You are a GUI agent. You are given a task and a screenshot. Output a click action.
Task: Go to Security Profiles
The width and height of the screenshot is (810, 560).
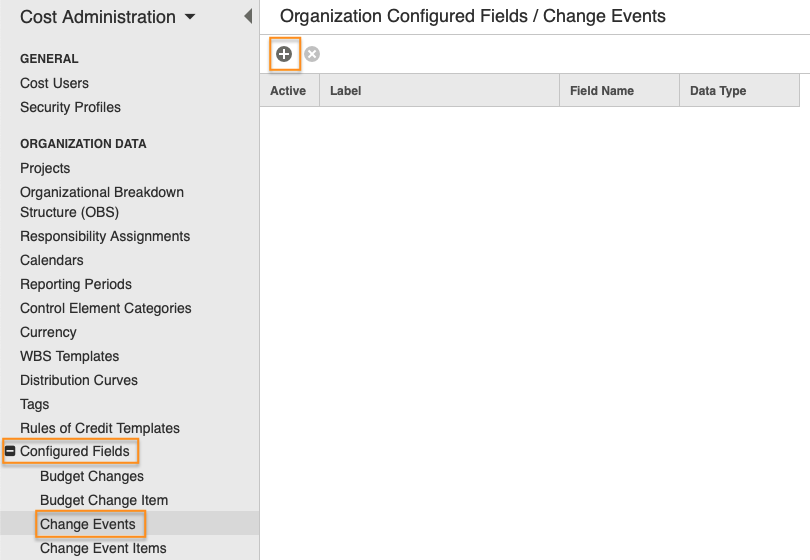(70, 107)
